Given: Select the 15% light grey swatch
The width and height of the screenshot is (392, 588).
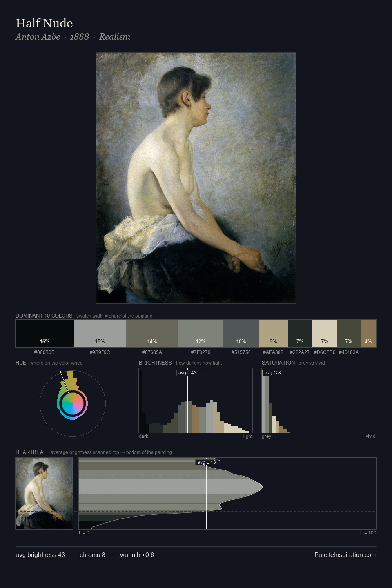Looking at the screenshot, I should tap(100, 334).
